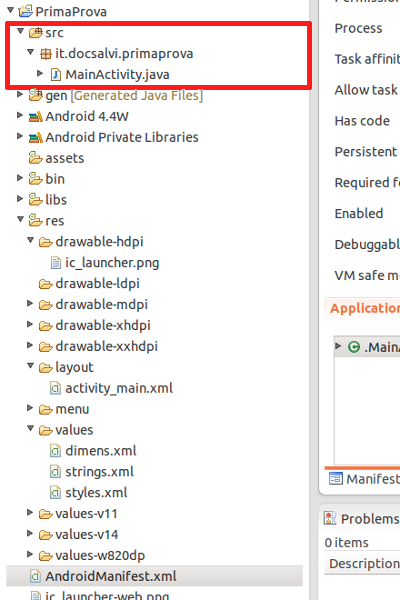Select the assets folder
Screen dimensions: 400x600
[65, 158]
